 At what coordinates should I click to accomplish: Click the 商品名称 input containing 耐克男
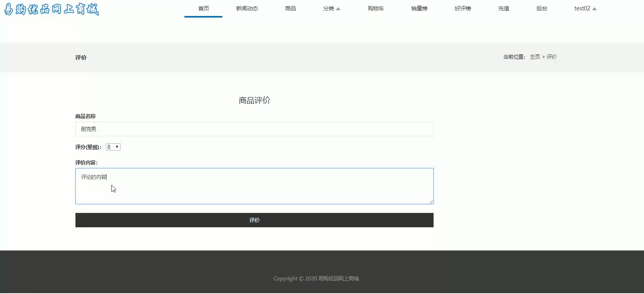254,129
